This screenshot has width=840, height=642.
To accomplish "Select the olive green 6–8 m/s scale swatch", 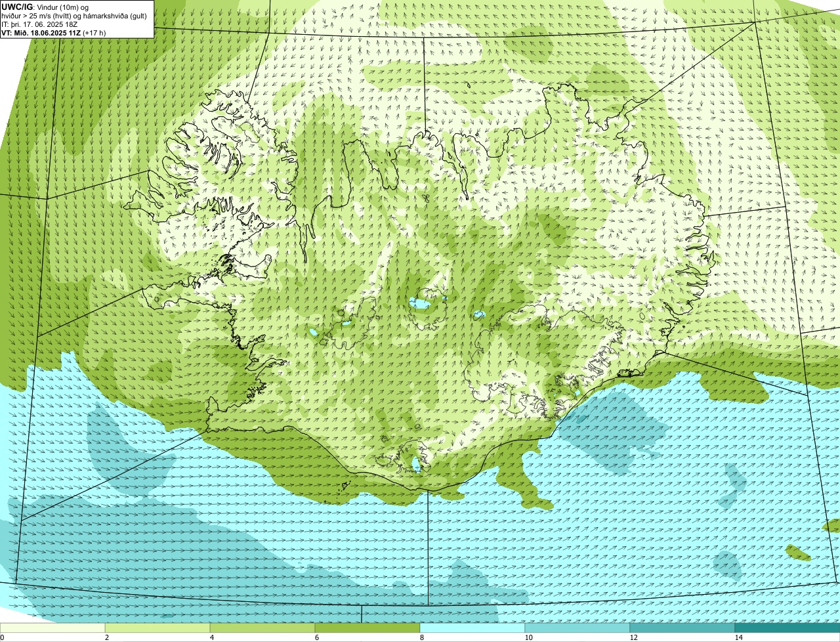I will coord(367,628).
